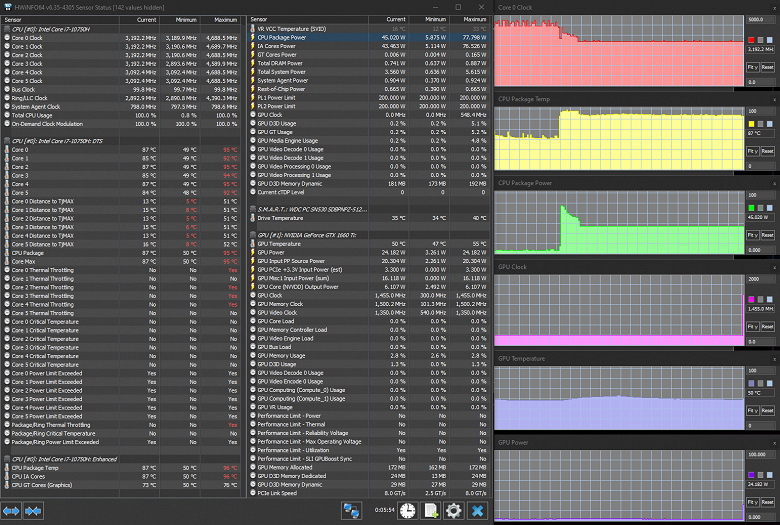Collapse the NVIDIA GeForce GTX 1660 Ti group
The image size is (780, 525).
click(253, 235)
